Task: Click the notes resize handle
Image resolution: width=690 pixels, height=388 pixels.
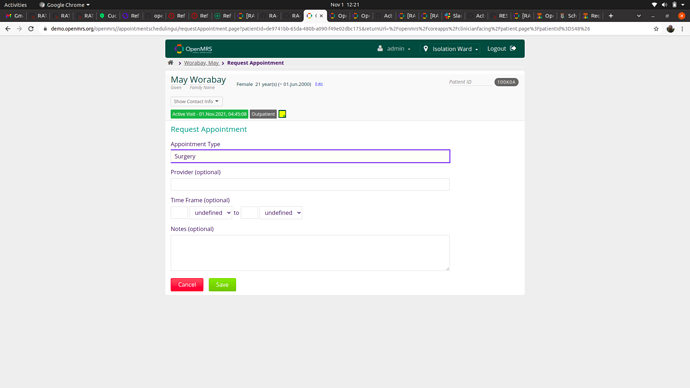Action: [447, 268]
